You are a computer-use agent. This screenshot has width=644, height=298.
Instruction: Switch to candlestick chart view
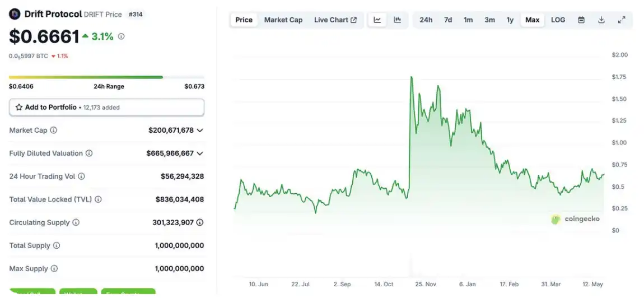pos(398,20)
